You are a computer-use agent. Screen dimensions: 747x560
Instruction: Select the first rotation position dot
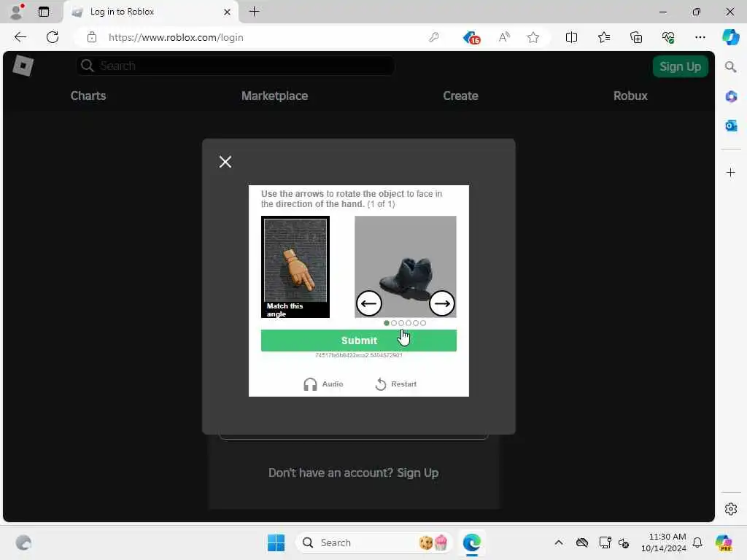pyautogui.click(x=387, y=323)
